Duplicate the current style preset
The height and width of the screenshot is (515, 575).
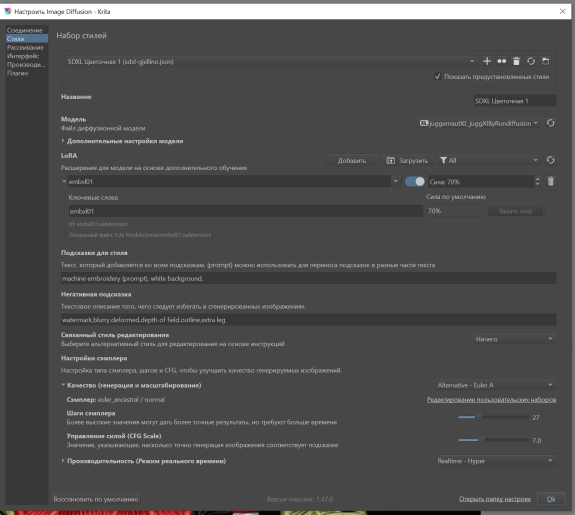pos(501,61)
